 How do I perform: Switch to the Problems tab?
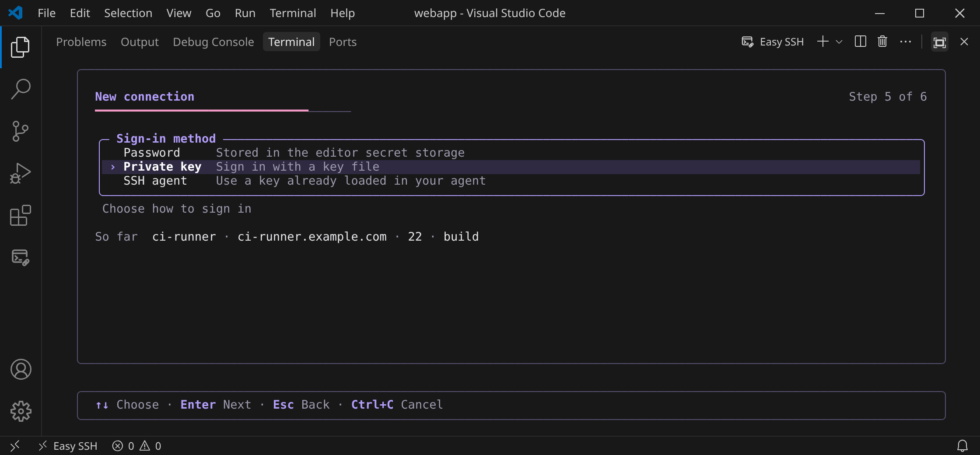tap(81, 42)
